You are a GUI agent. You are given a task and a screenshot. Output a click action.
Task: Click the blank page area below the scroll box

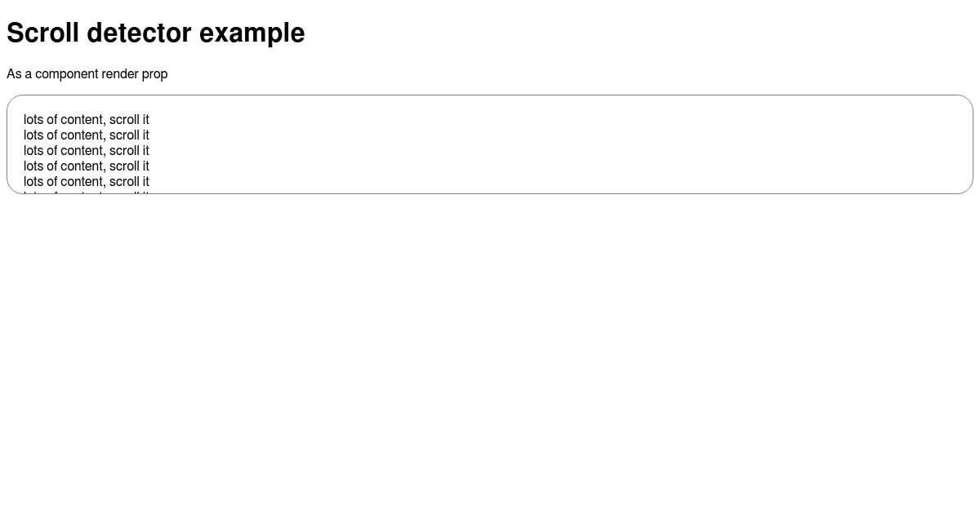[x=490, y=351]
